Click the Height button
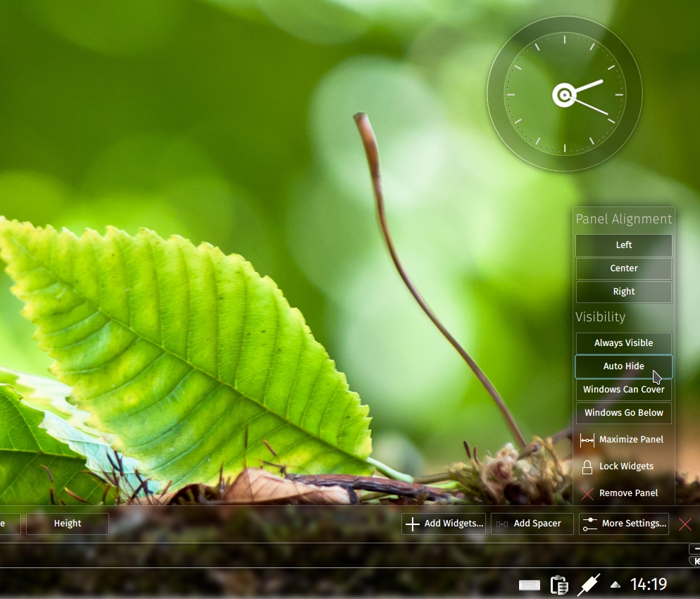700x599 pixels. (68, 524)
